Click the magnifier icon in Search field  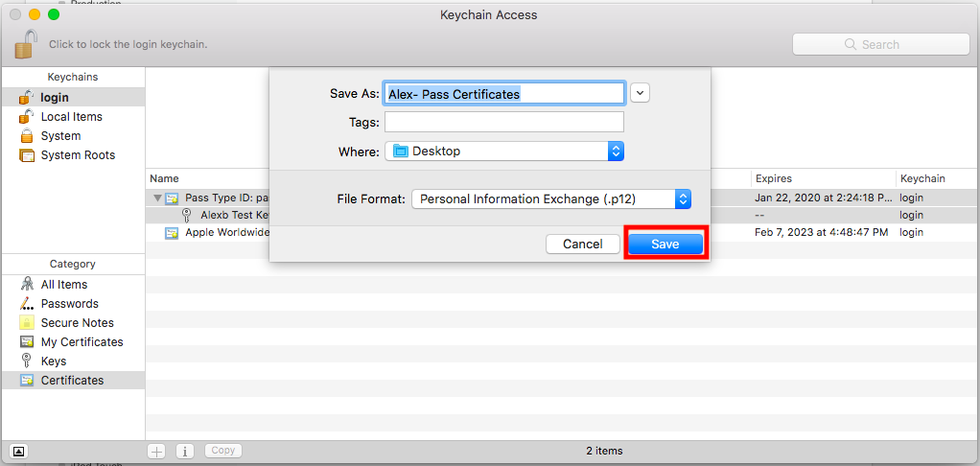pyautogui.click(x=850, y=44)
